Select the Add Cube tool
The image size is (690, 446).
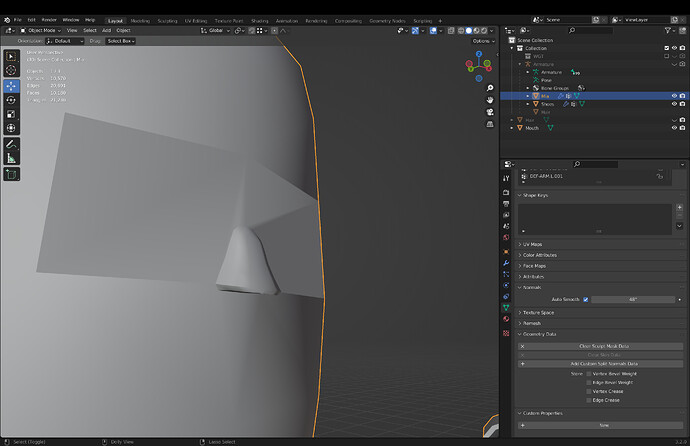coord(11,174)
